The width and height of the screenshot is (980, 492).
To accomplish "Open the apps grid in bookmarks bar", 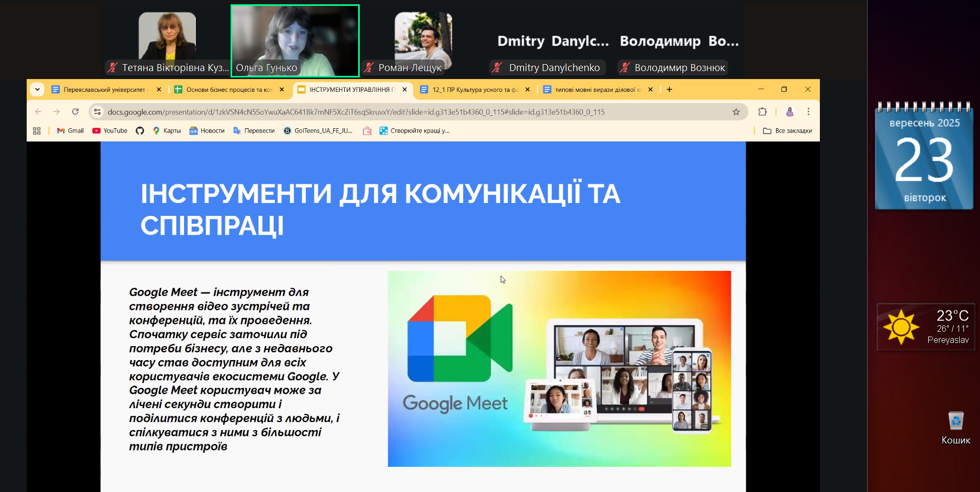I will coord(37,131).
